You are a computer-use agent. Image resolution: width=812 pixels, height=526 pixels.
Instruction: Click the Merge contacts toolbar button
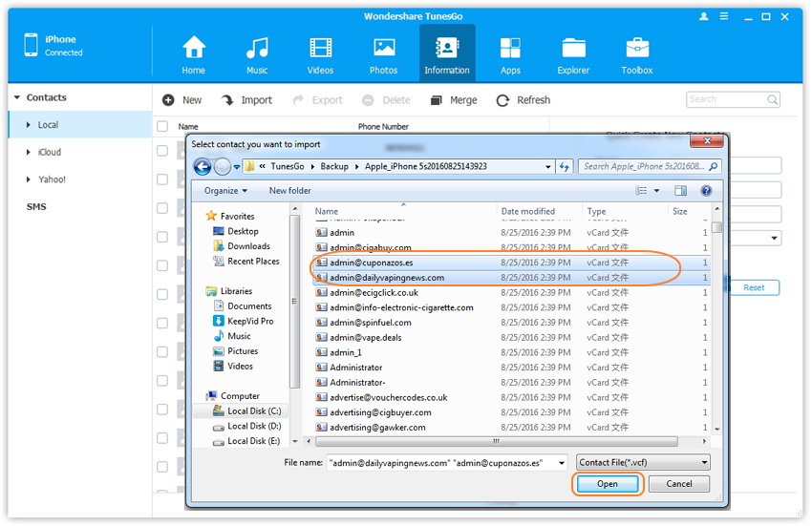pos(453,100)
